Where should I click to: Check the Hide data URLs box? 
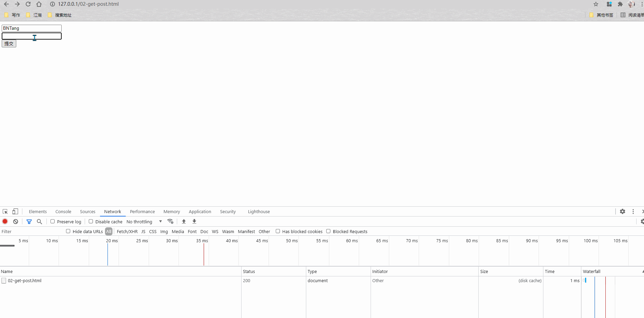(68, 231)
